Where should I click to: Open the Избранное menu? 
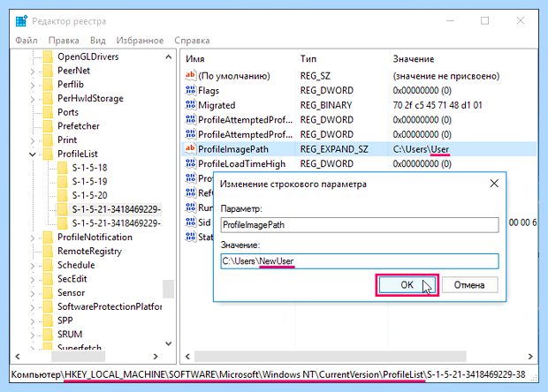[x=140, y=41]
